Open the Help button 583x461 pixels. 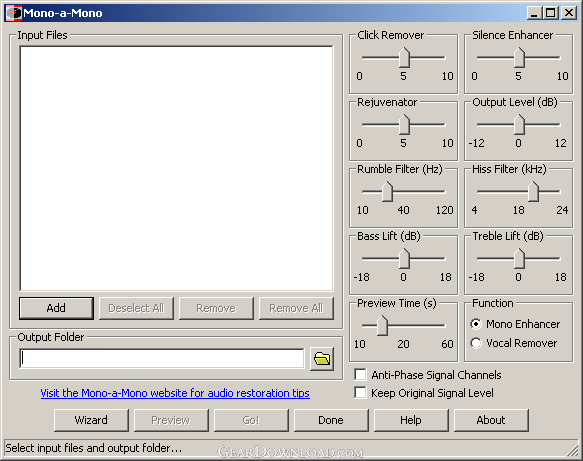tap(411, 420)
